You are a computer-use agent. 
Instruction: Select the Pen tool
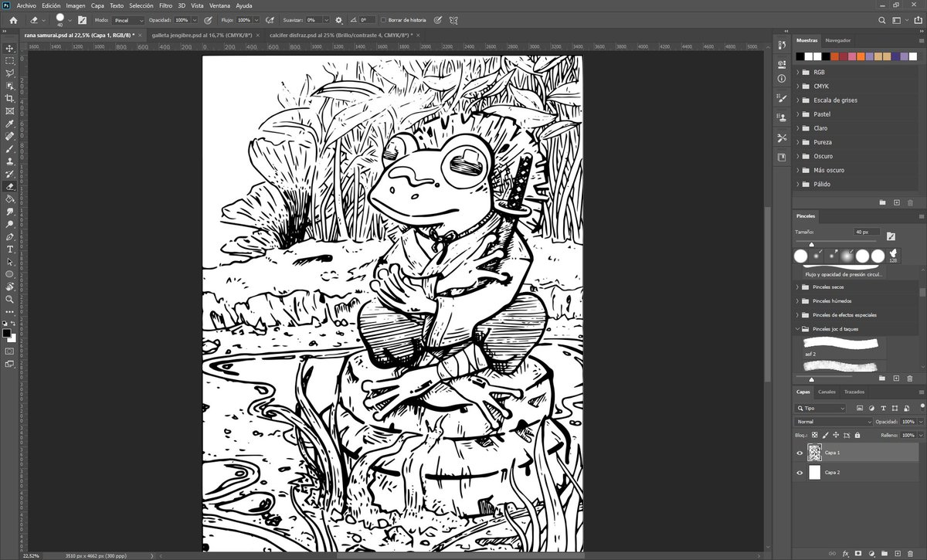pos(10,236)
